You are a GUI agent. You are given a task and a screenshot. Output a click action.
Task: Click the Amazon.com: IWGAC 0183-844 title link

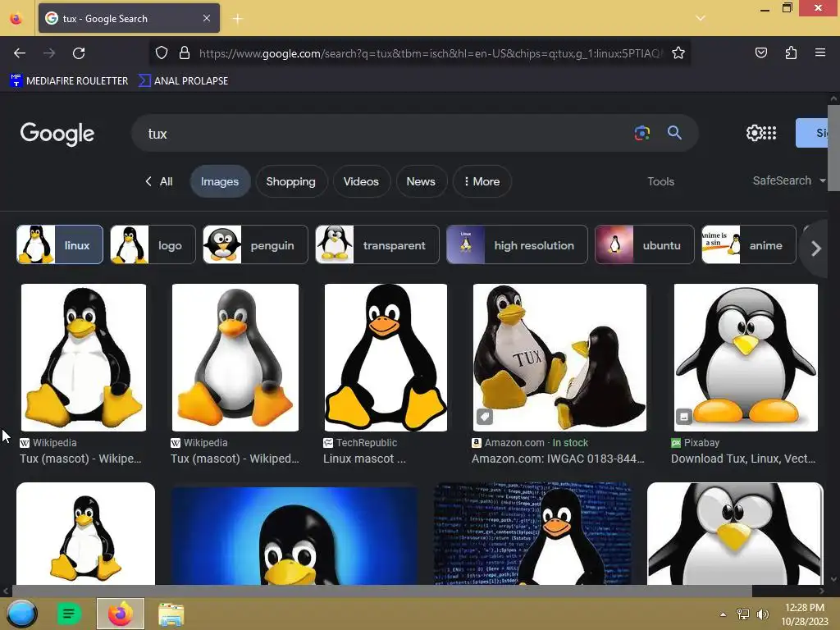coord(558,459)
